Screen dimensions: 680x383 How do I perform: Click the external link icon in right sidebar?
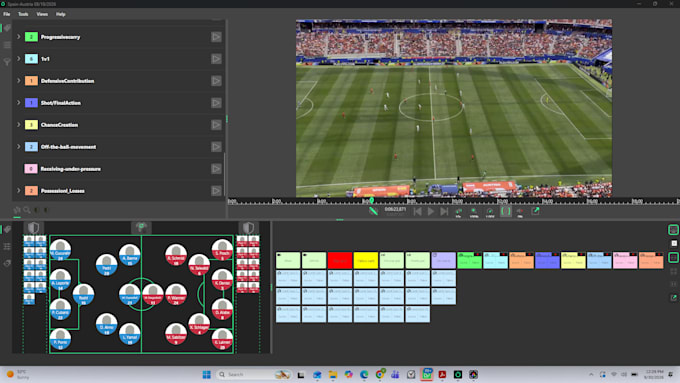tap(673, 298)
